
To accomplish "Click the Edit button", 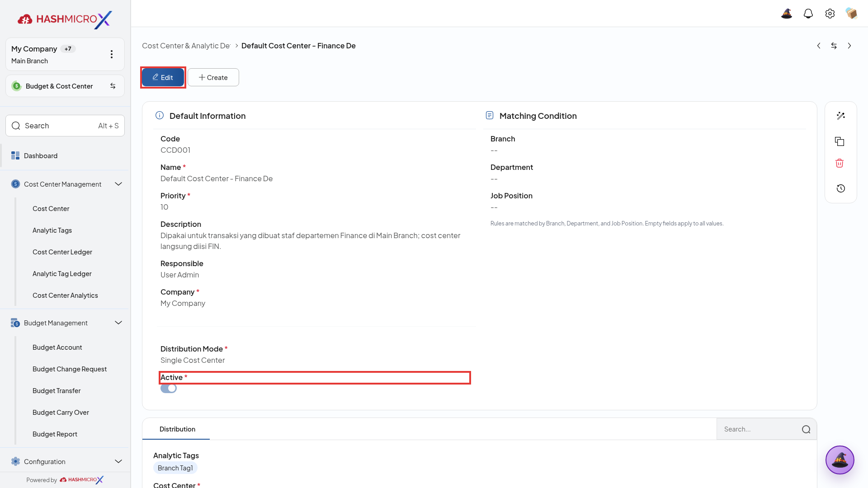I will [x=163, y=77].
